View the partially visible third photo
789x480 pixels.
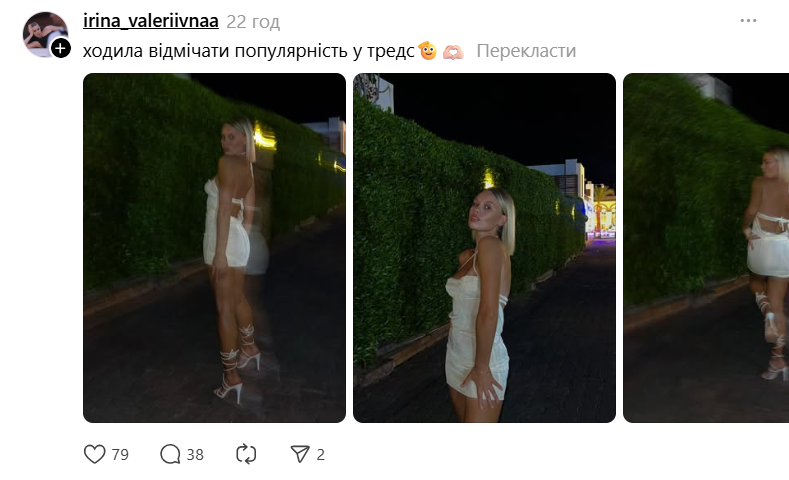click(706, 248)
